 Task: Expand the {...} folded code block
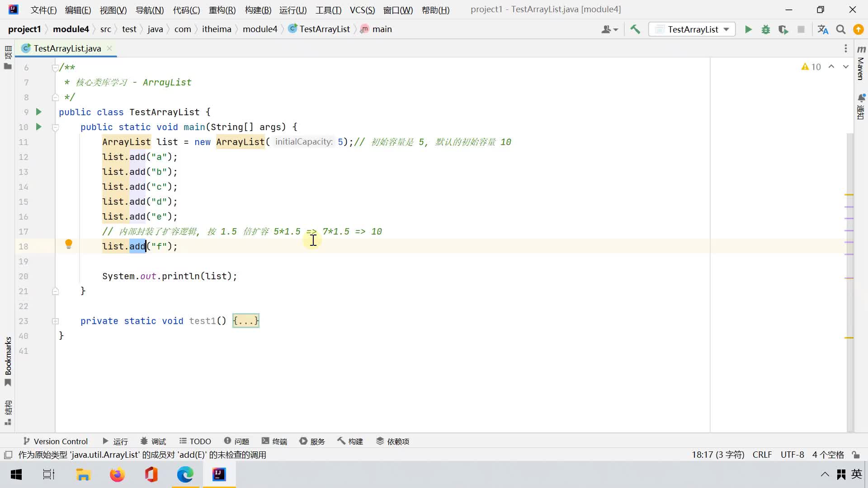246,321
